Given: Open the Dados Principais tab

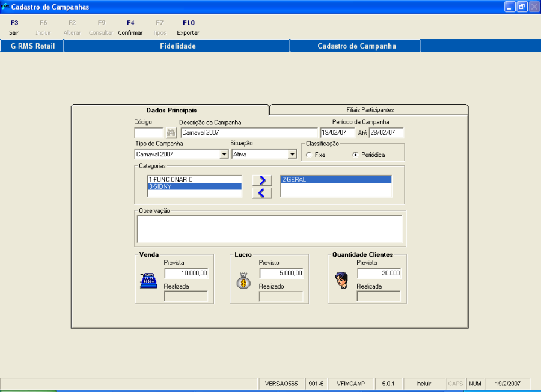Looking at the screenshot, I should coord(171,110).
